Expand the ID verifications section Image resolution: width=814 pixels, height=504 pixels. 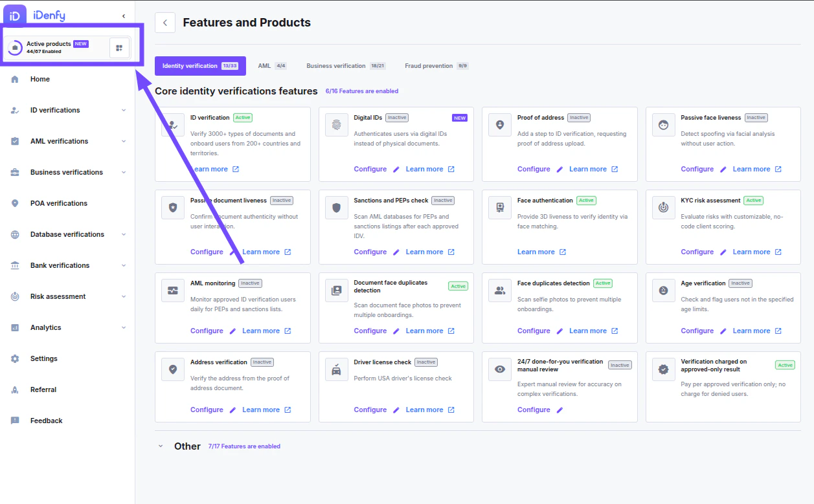pyautogui.click(x=123, y=110)
